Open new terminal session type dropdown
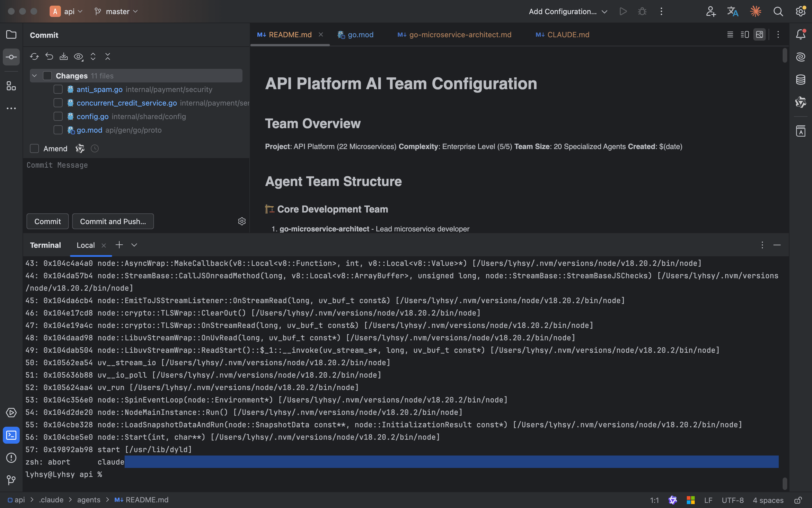This screenshot has height=508, width=812. click(134, 245)
